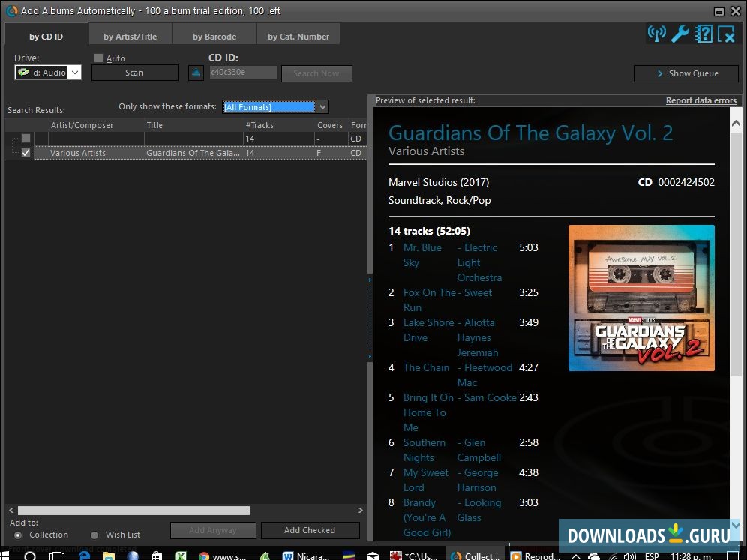747x560 pixels.
Task: Switch to the by Artist/Title tab
Action: 130,34
